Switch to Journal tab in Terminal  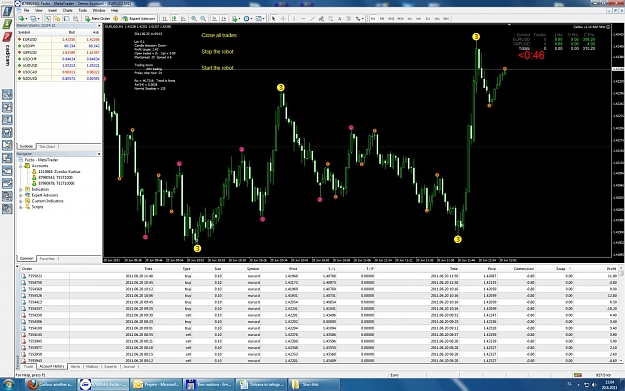129,366
